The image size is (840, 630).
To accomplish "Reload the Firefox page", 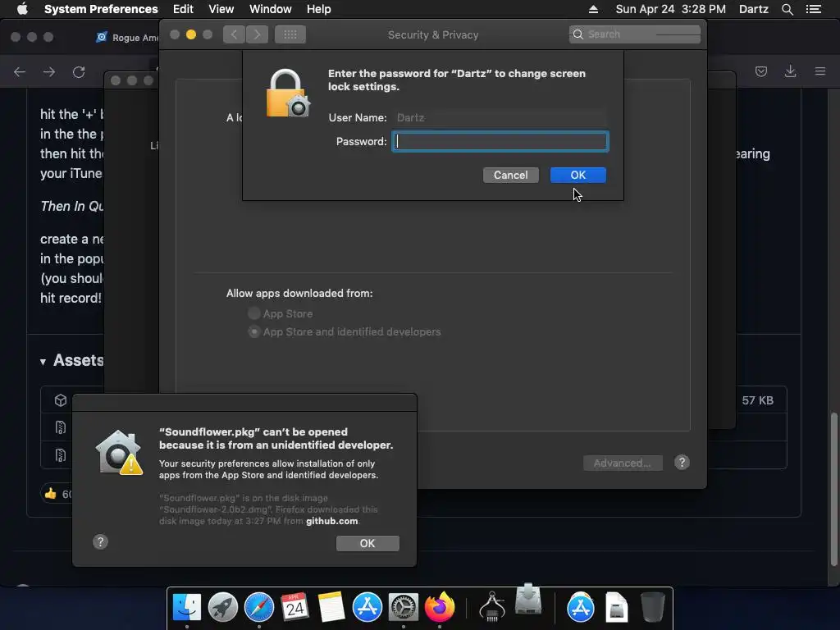I will coord(79,72).
